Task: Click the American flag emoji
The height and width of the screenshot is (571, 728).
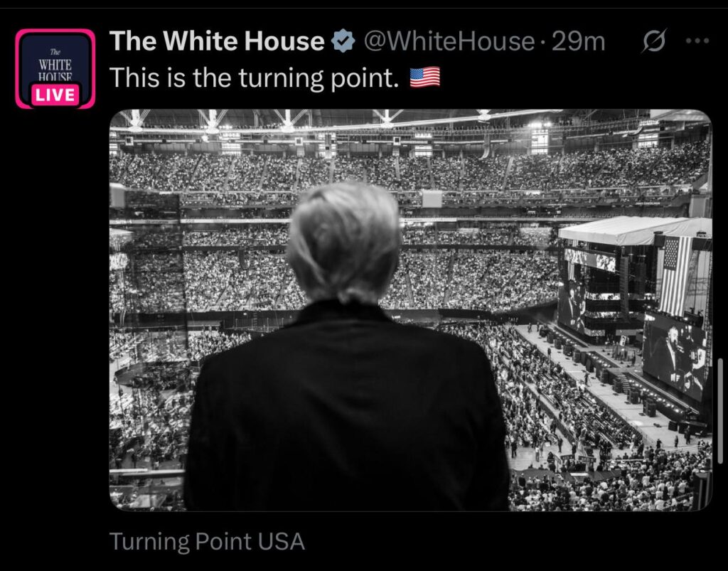Action: [425, 77]
